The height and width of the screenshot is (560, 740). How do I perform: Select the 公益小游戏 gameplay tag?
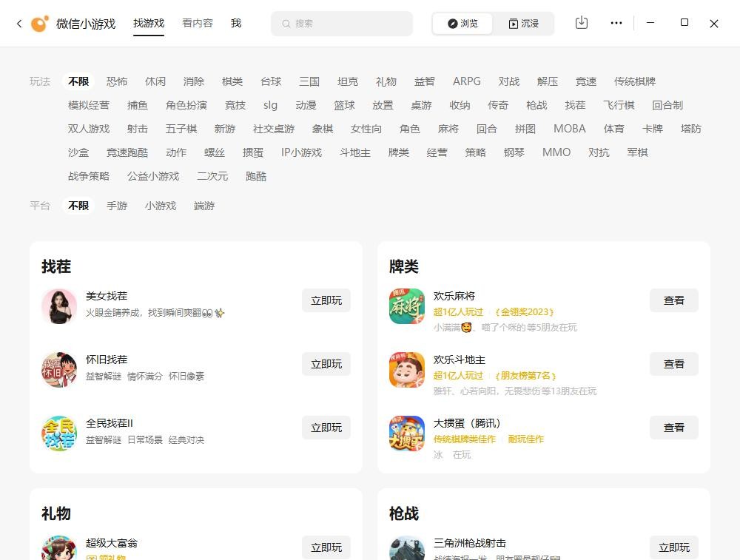pyautogui.click(x=153, y=177)
